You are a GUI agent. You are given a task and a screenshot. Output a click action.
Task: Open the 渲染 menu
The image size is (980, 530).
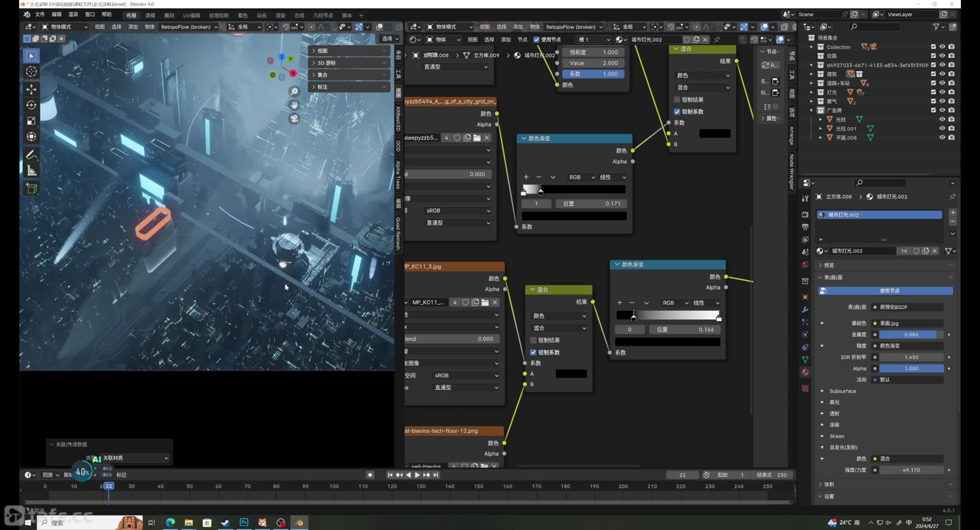point(73,15)
